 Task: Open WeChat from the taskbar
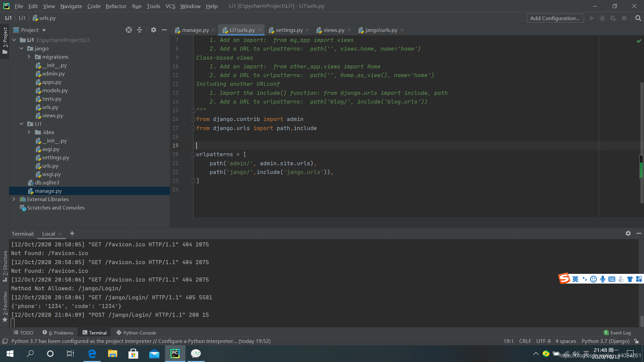(196, 354)
